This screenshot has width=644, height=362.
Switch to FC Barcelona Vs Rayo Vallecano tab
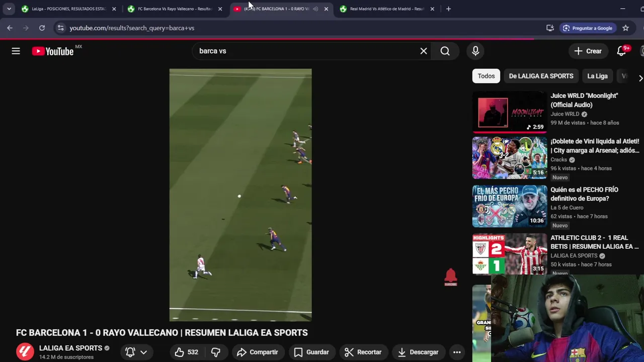point(175,9)
